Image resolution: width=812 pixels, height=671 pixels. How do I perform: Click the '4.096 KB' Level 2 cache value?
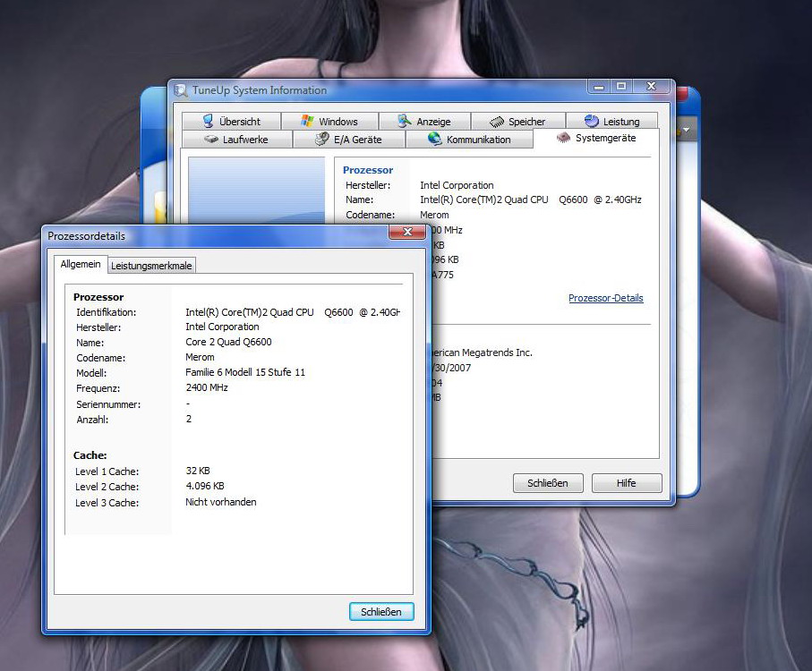(204, 486)
